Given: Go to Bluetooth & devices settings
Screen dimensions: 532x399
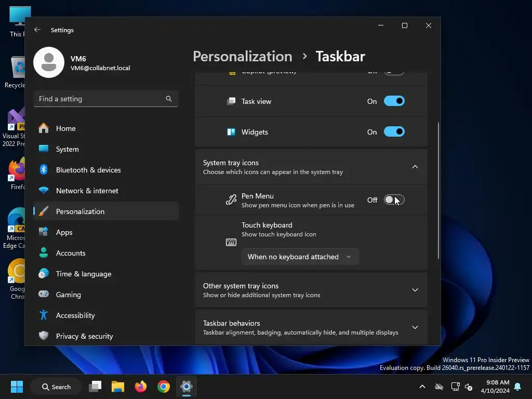Looking at the screenshot, I should point(106,170).
